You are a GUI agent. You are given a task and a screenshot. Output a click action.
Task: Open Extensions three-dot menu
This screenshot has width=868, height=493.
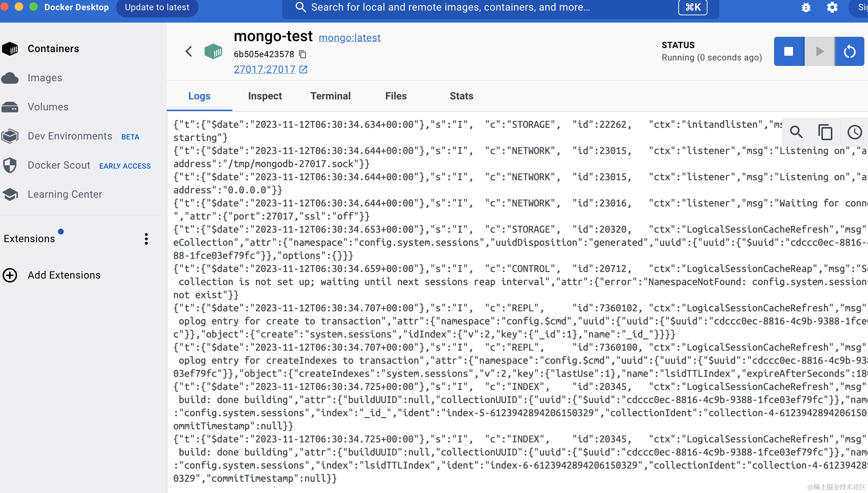click(x=146, y=239)
